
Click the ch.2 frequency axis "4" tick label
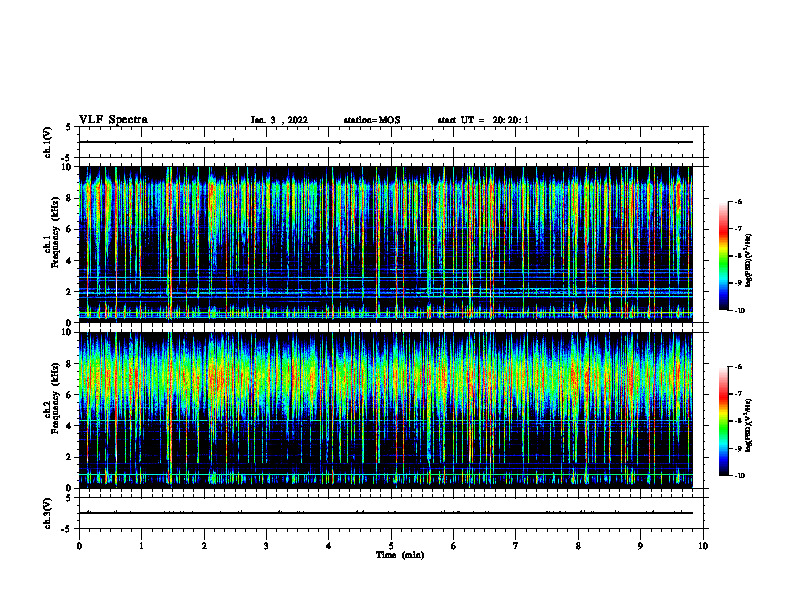[x=69, y=426]
